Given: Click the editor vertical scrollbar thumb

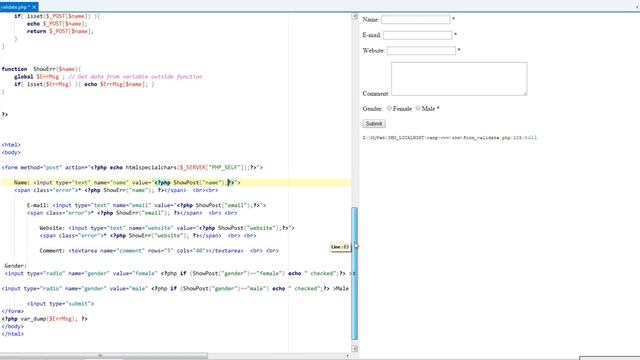Looking at the screenshot, I should coord(355,273).
